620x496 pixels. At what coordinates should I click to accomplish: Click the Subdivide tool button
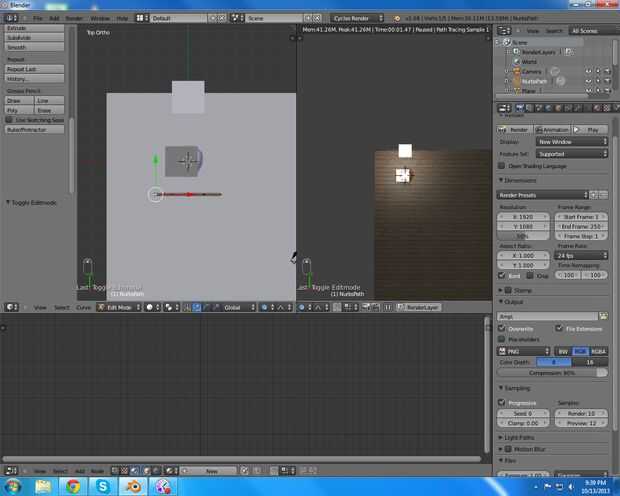[34, 38]
